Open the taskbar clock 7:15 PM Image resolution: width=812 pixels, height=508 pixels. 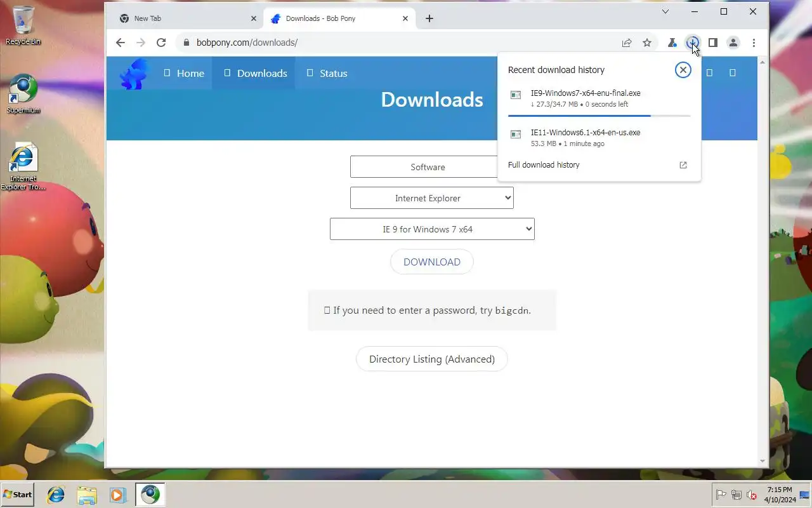point(779,495)
